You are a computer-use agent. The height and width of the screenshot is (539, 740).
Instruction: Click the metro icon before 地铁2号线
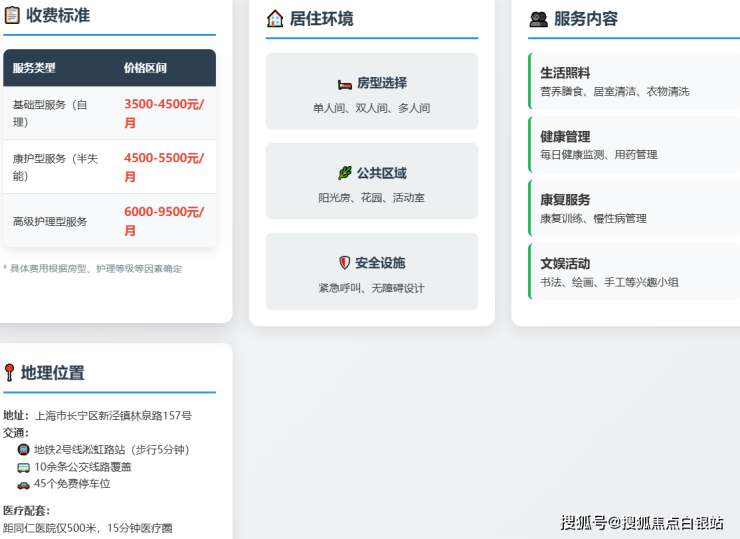coord(23,450)
